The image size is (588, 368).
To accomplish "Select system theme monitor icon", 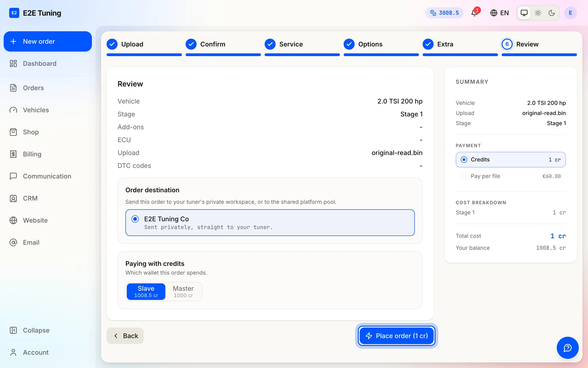I will tap(524, 13).
